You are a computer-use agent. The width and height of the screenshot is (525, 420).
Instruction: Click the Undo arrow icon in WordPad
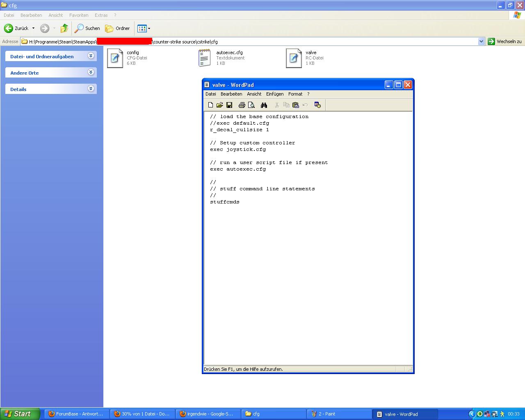[305, 105]
